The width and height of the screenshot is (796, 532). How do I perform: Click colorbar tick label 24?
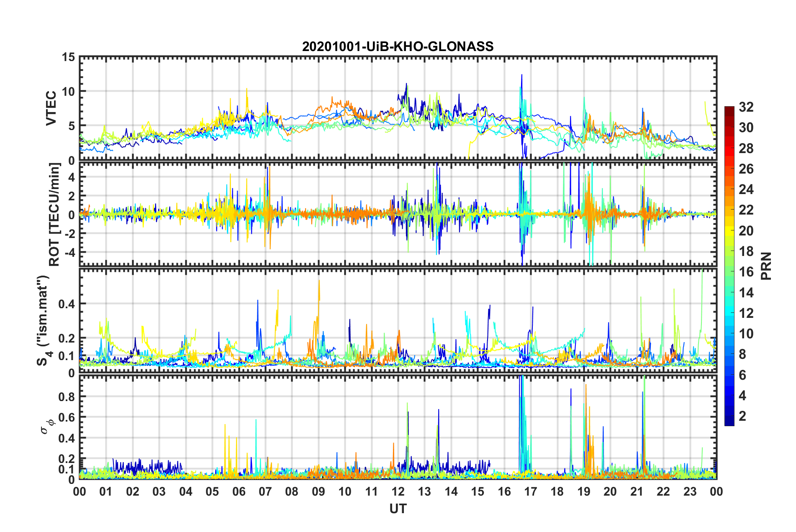[746, 189]
